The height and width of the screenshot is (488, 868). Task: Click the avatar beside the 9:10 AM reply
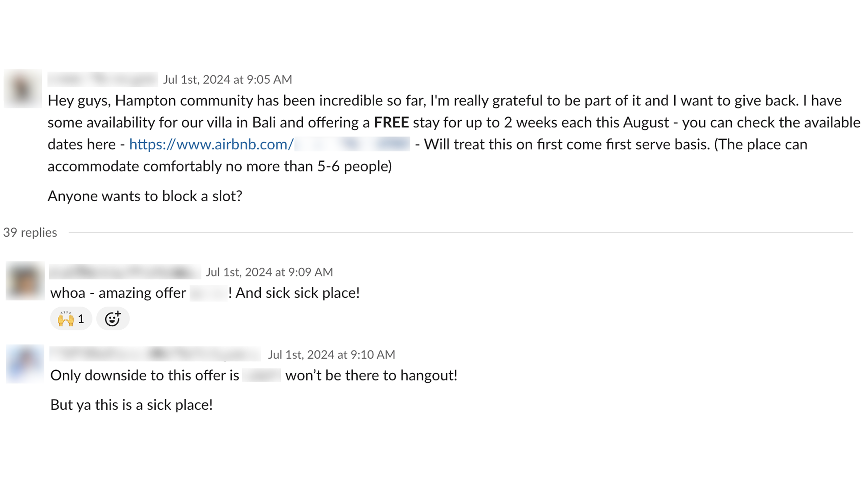point(25,364)
